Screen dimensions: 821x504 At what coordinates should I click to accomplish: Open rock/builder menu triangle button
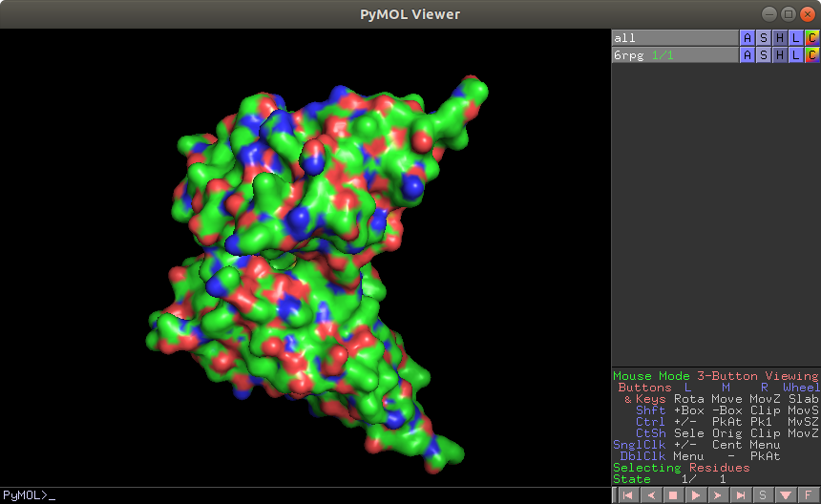pos(786,495)
